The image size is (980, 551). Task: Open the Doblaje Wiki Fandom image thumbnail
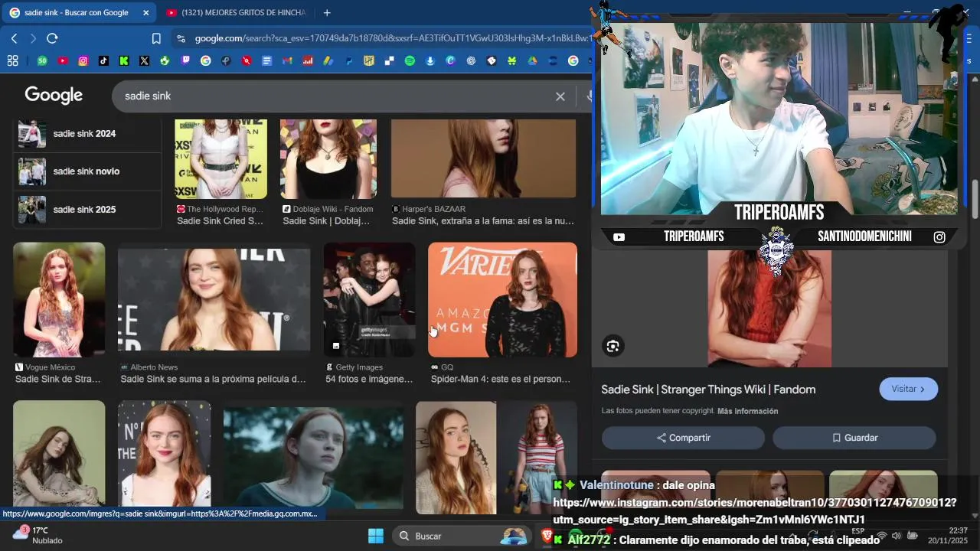[x=328, y=158]
